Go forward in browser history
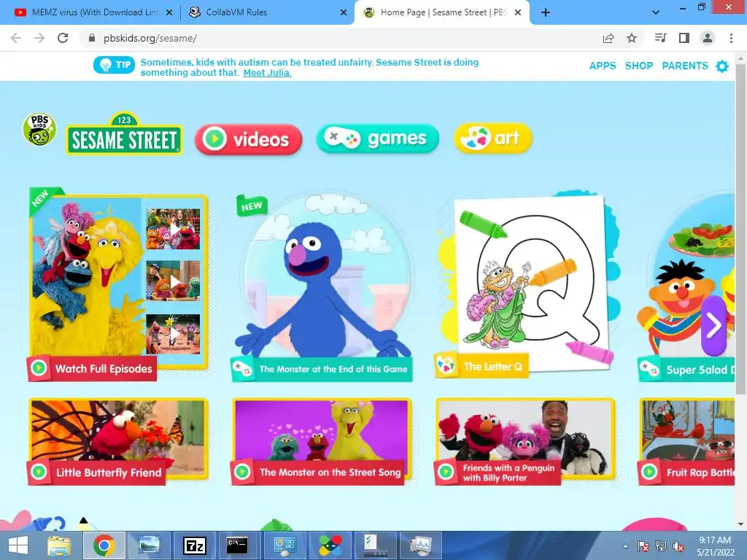Screen dimensions: 747x560 39,38
